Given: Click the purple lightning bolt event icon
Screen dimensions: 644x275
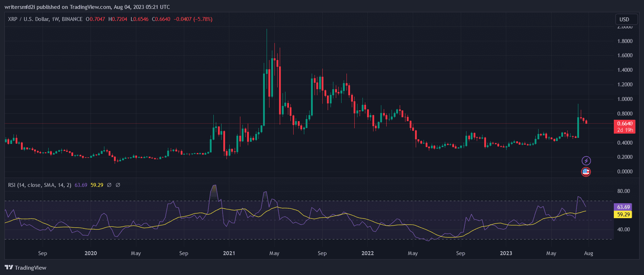Looking at the screenshot, I should (586, 161).
